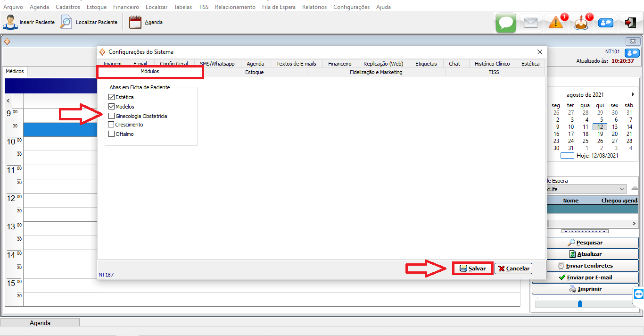Image resolution: width=644 pixels, height=336 pixels.
Task: Open the Agenda calendar toolbar icon
Action: pos(135,22)
